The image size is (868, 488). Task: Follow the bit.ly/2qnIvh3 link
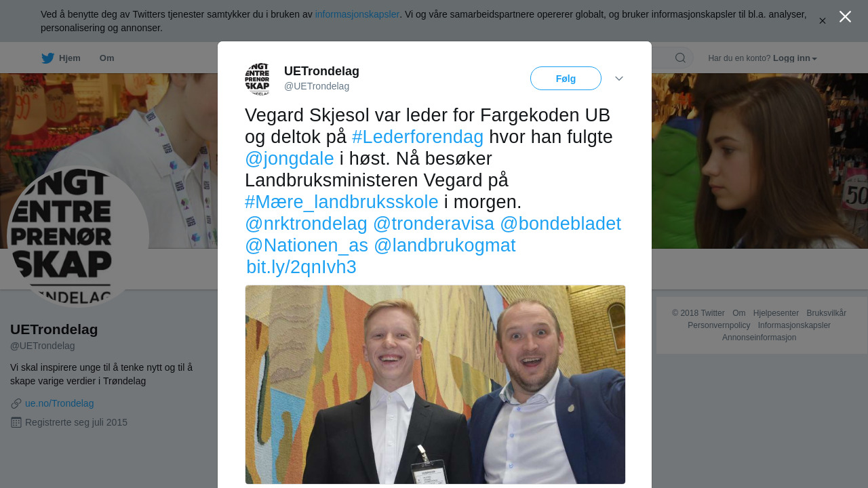[301, 267]
